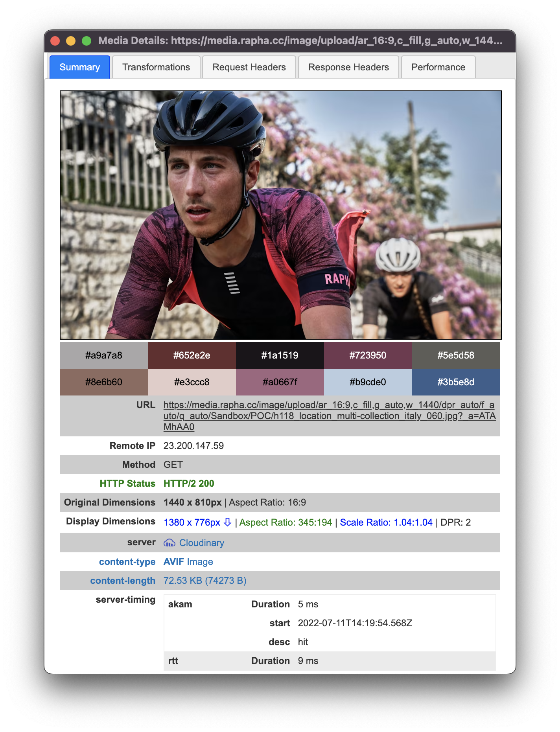Switch to the Transformations tab

tap(156, 67)
